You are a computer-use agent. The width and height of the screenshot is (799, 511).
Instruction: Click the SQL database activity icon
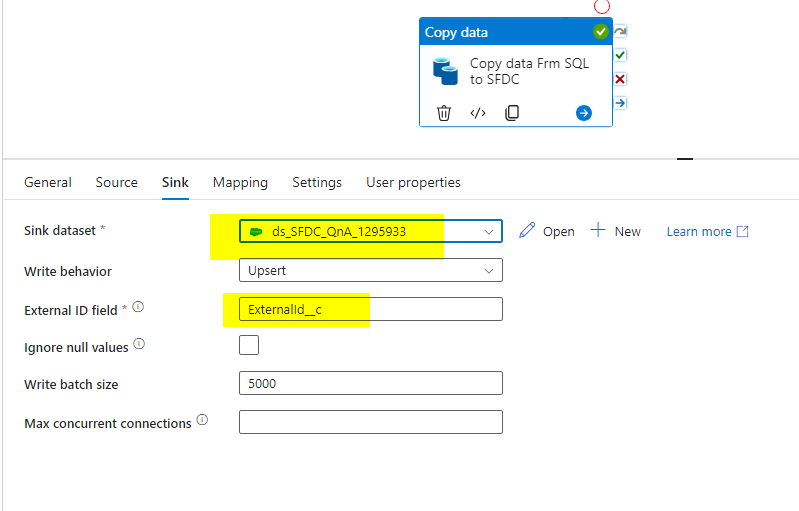(x=445, y=71)
